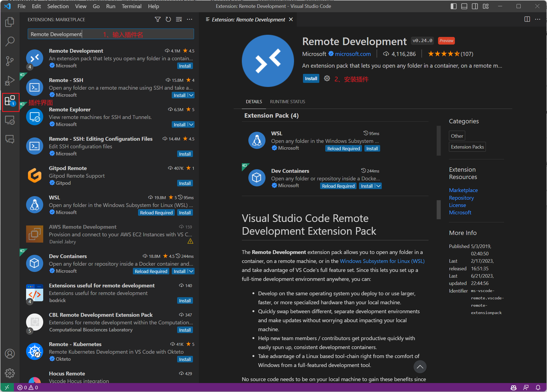
Task: Install WSL from the extension pack list
Action: 372,148
